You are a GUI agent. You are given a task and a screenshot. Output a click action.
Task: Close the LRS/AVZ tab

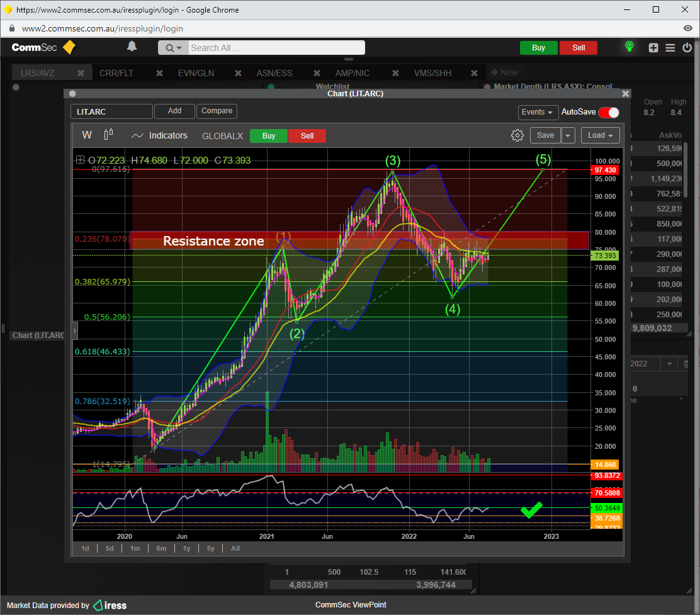tap(81, 73)
